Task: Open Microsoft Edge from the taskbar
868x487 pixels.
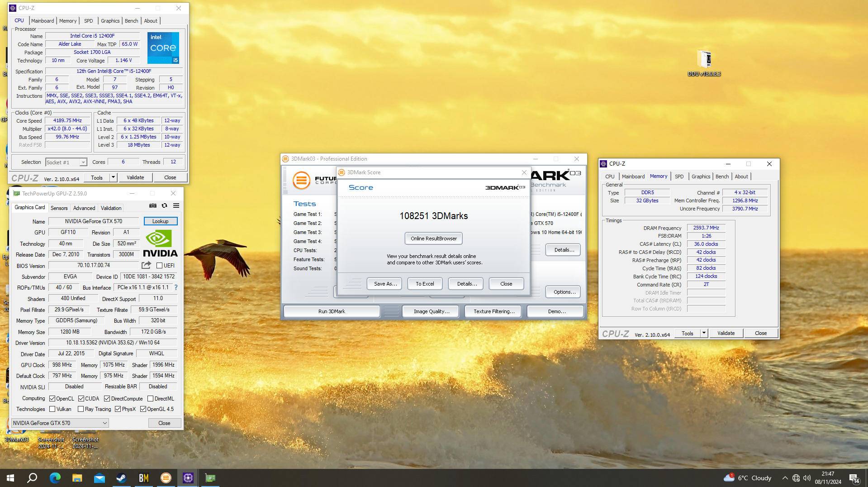Action: point(55,478)
